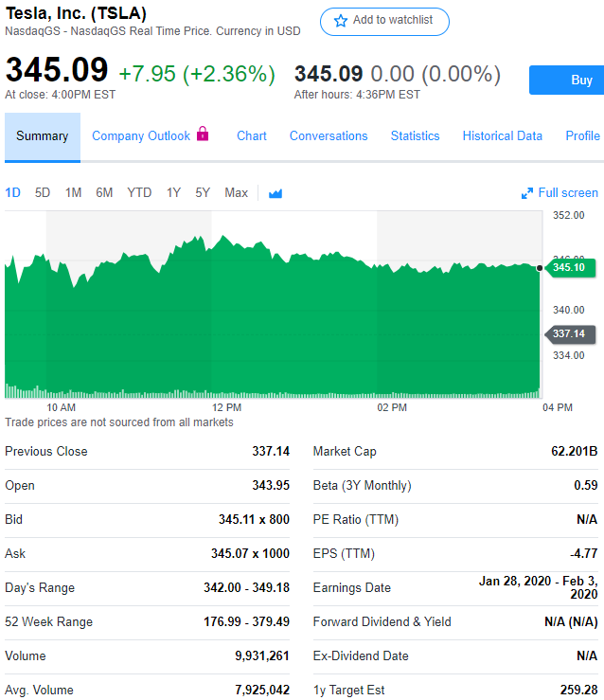Switch chart type with the mountain chart icon

(x=275, y=193)
